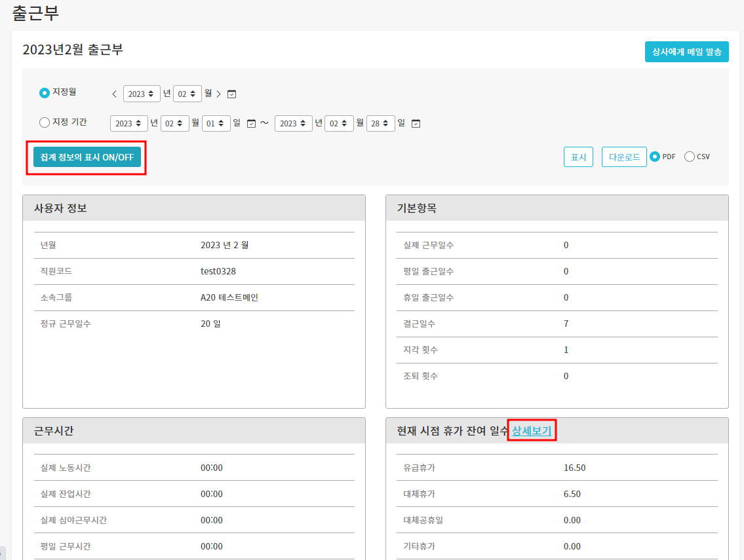Image resolution: width=744 pixels, height=560 pixels.
Task: Select the 지정 기간 radio button
Action: [45, 122]
